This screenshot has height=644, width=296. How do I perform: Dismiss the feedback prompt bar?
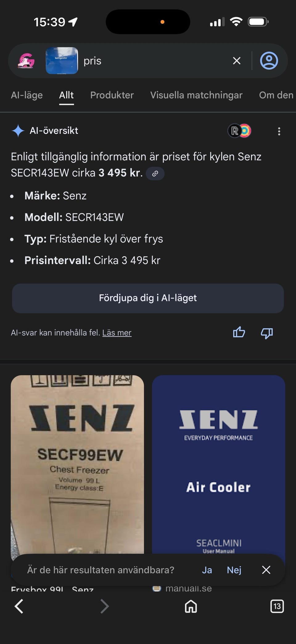(266, 570)
